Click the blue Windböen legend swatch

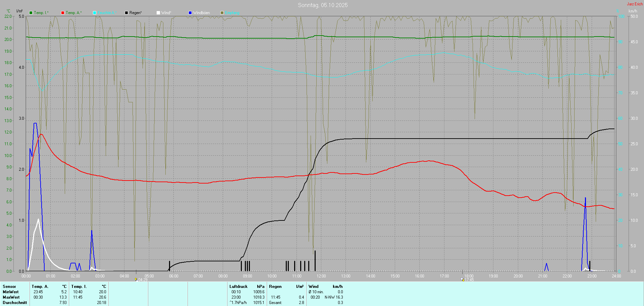(x=190, y=13)
